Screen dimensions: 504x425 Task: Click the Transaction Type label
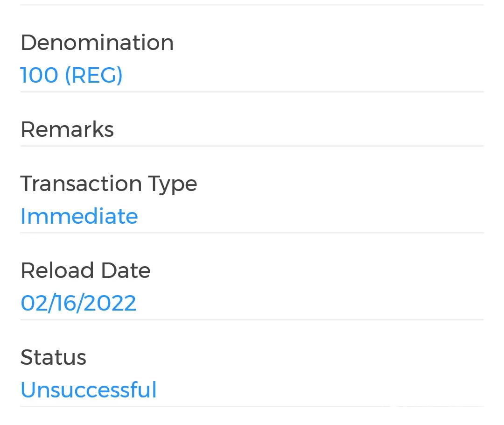click(109, 184)
